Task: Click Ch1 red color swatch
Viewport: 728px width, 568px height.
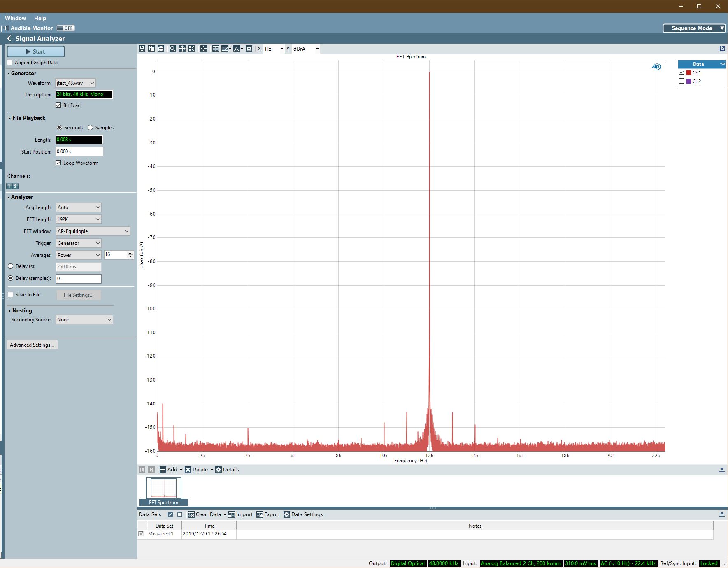Action: tap(688, 72)
